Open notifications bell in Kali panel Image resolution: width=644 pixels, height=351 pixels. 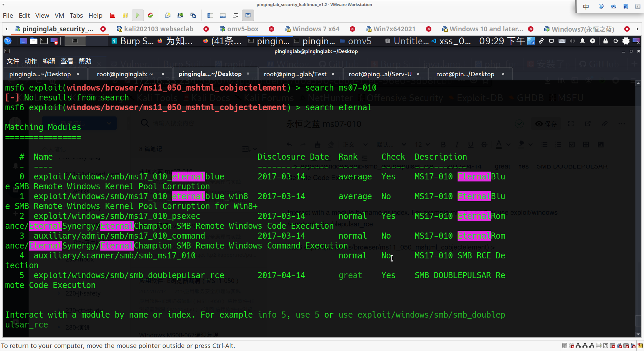(x=582, y=41)
